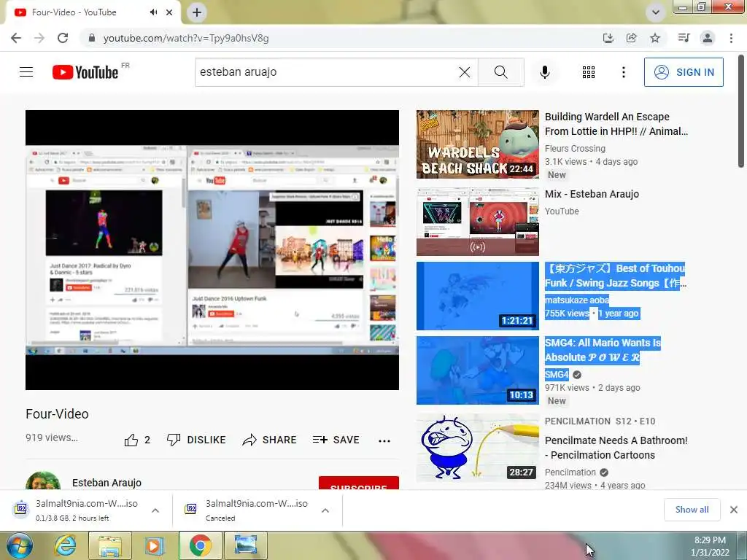Clear the search box with X
Image resolution: width=747 pixels, height=560 pixels.
click(465, 72)
